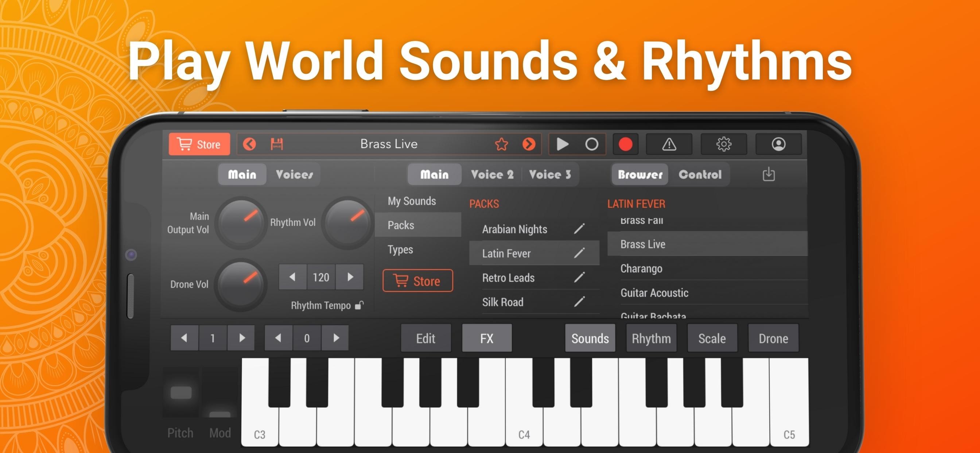
Task: Click the outlined Store button in browser
Action: tap(418, 281)
